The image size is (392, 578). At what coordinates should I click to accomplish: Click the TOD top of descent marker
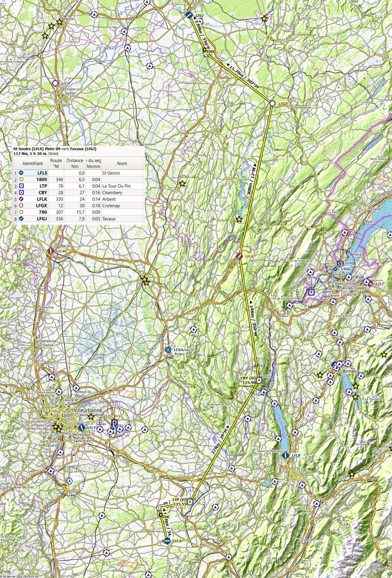(204, 50)
